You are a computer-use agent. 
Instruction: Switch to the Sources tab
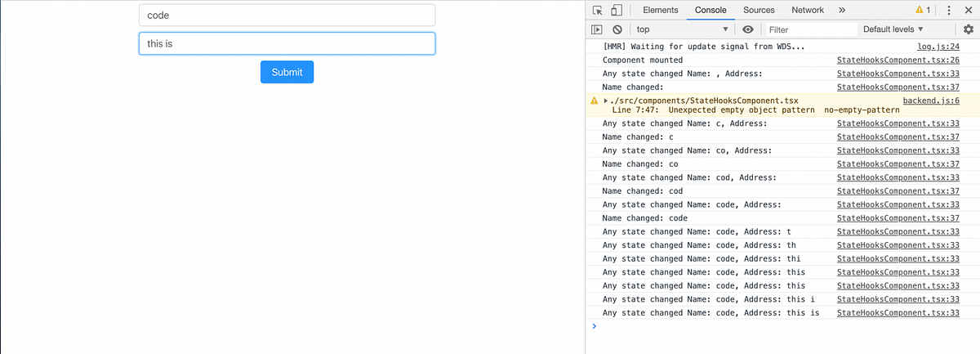pyautogui.click(x=759, y=10)
